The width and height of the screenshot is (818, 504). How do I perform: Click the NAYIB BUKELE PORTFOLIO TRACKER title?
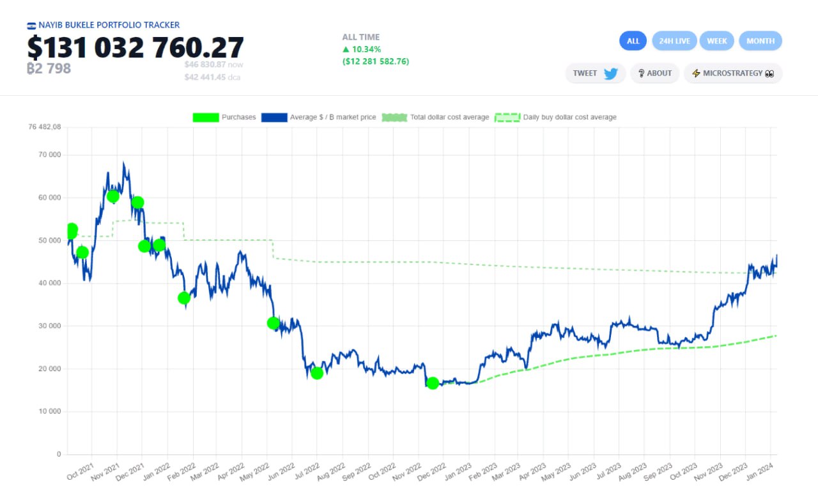click(109, 26)
